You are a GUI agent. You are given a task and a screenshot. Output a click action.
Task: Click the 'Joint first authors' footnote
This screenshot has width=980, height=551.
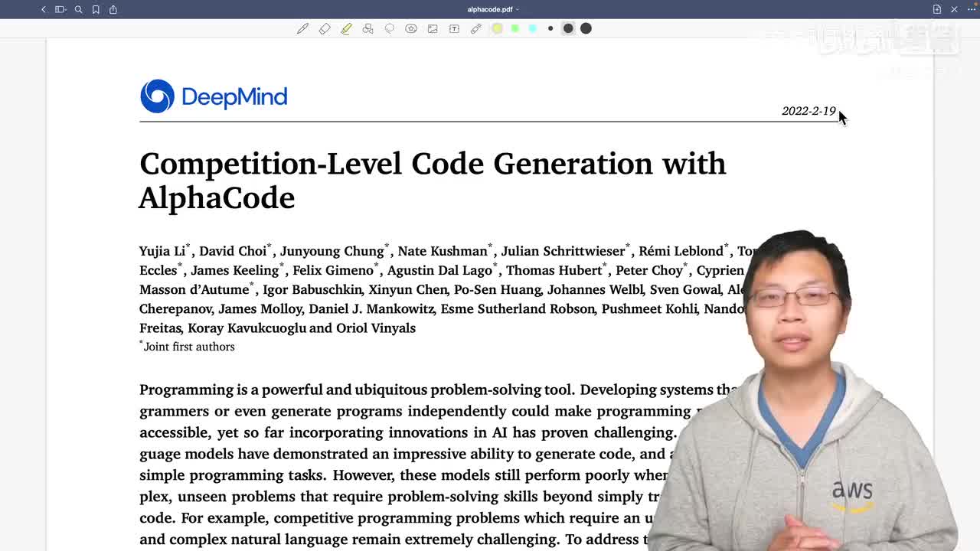point(188,347)
